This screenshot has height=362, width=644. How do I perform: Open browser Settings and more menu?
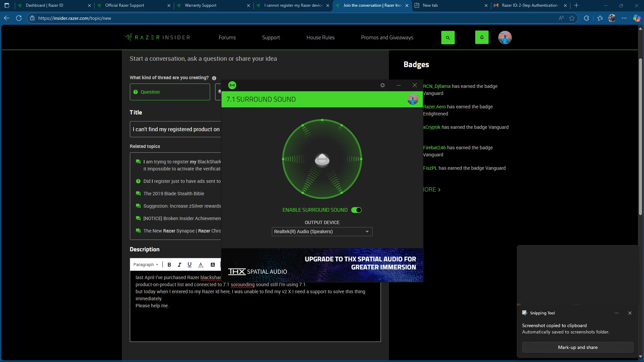tap(624, 18)
